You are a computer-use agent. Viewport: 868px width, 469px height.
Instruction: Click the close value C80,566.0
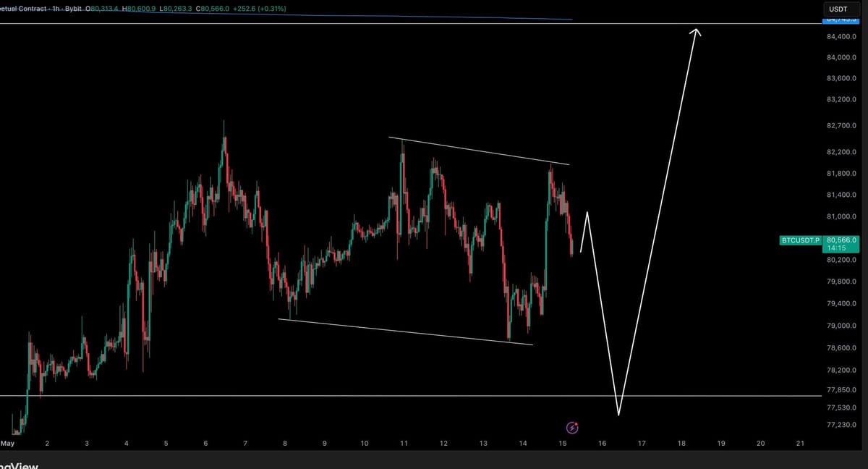[x=213, y=9]
